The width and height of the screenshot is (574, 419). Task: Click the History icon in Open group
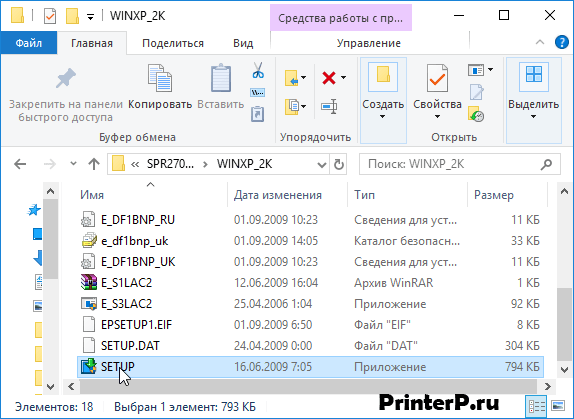(476, 114)
